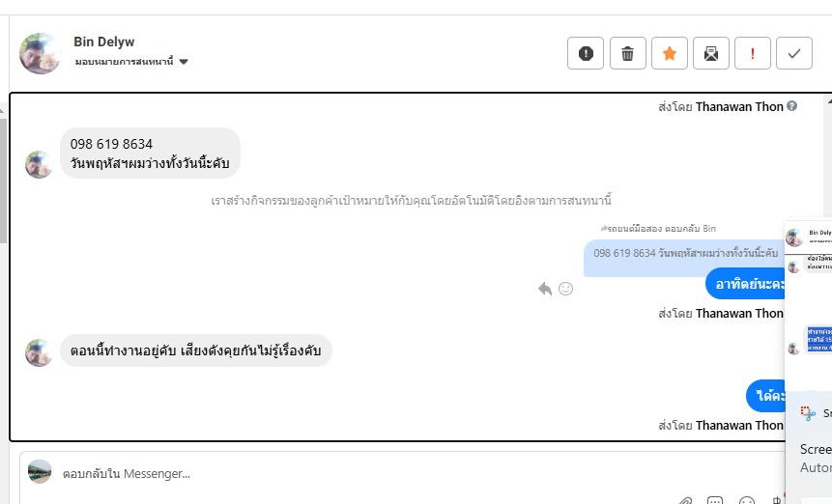Viewport: 832px width, 504px height.
Task: Click the quoted message 098 619 8634 bubble
Action: pyautogui.click(x=685, y=253)
